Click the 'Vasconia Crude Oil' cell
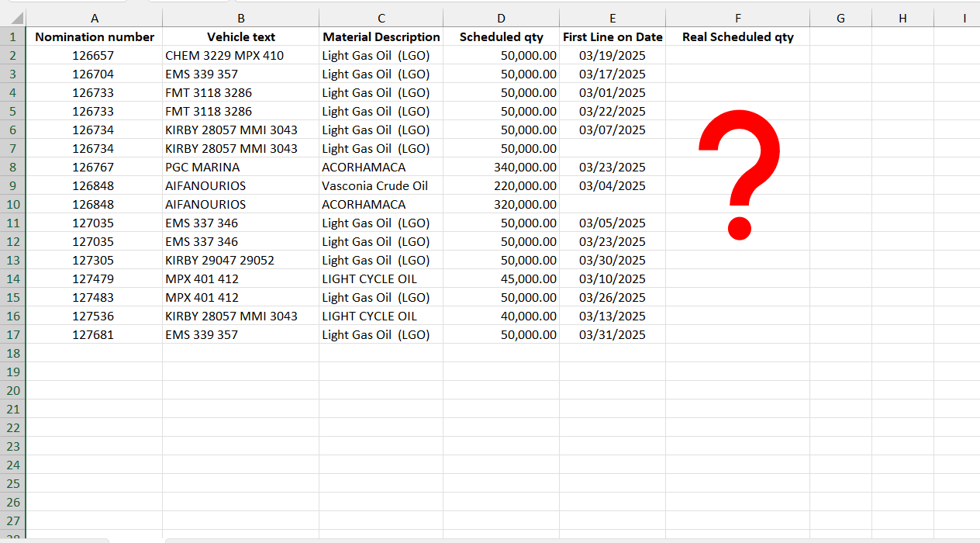The height and width of the screenshot is (543, 980). coord(381,185)
